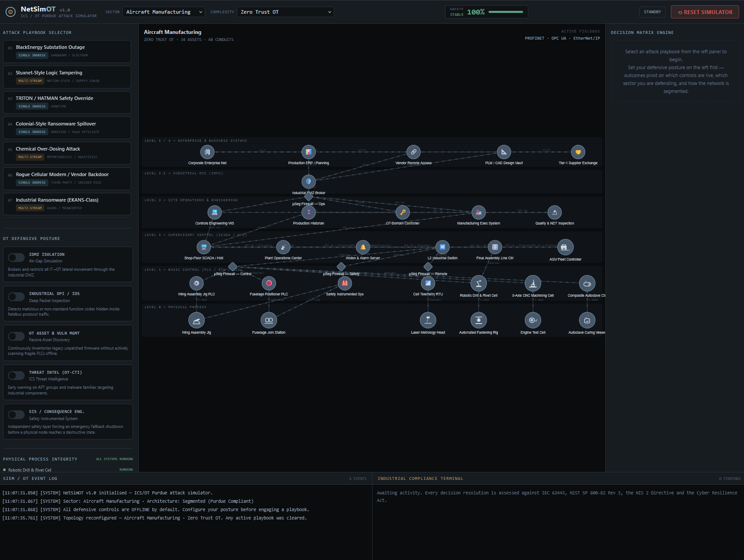This screenshot has width=744, height=560.
Task: Click the Production Historian node icon
Action: coord(309,212)
